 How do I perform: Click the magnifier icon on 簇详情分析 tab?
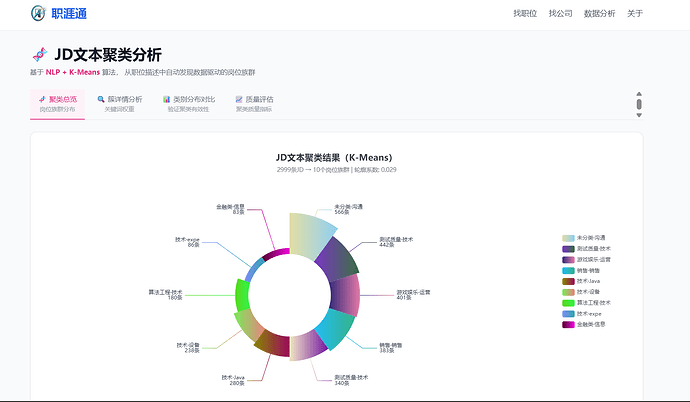(101, 99)
